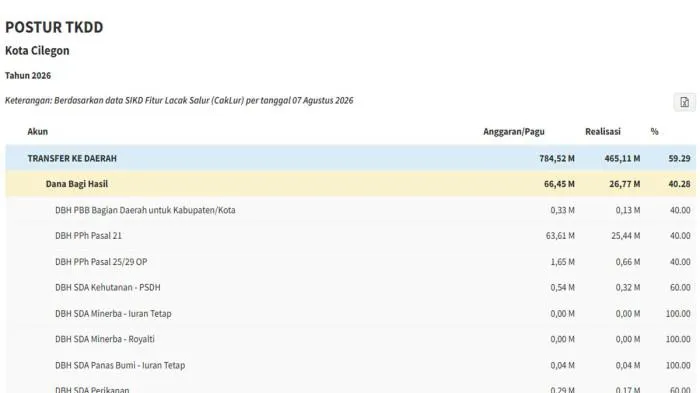The width and height of the screenshot is (700, 393).
Task: Select the TRANSFER KE DAERAH row
Action: 350,158
